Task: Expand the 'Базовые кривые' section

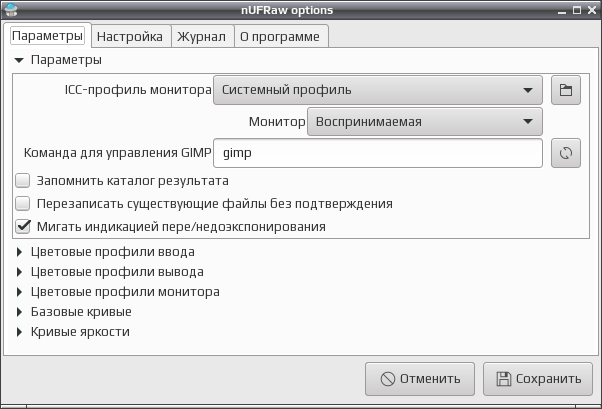Action: pyautogui.click(x=19, y=312)
